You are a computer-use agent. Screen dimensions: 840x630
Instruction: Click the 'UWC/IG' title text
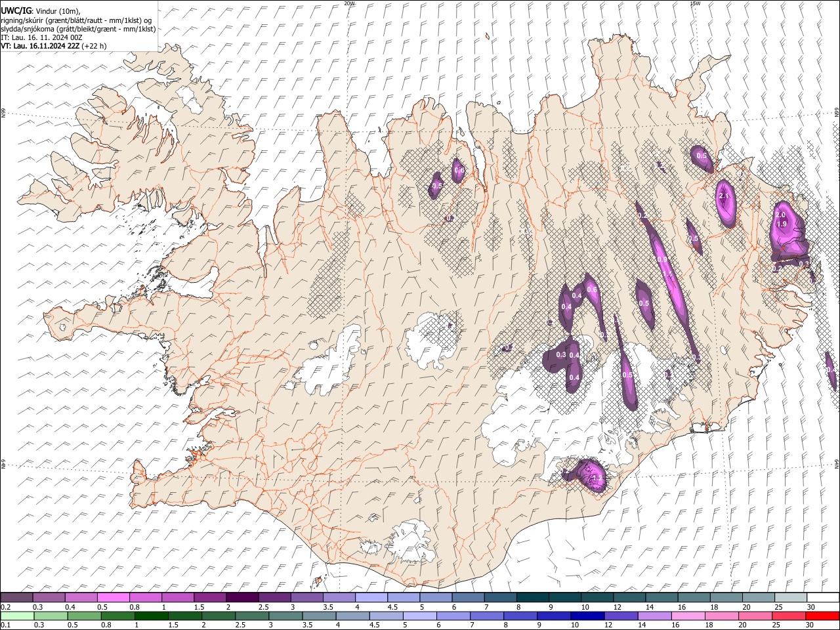pyautogui.click(x=16, y=10)
